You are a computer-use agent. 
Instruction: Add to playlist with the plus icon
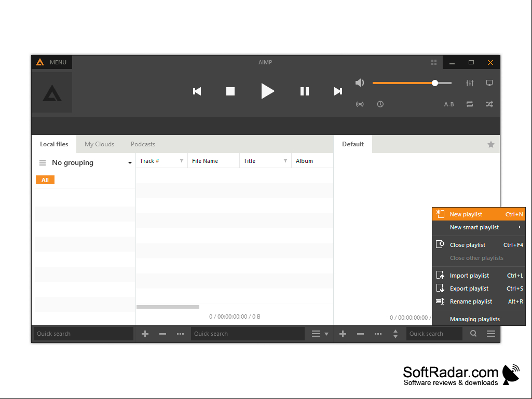pyautogui.click(x=343, y=334)
